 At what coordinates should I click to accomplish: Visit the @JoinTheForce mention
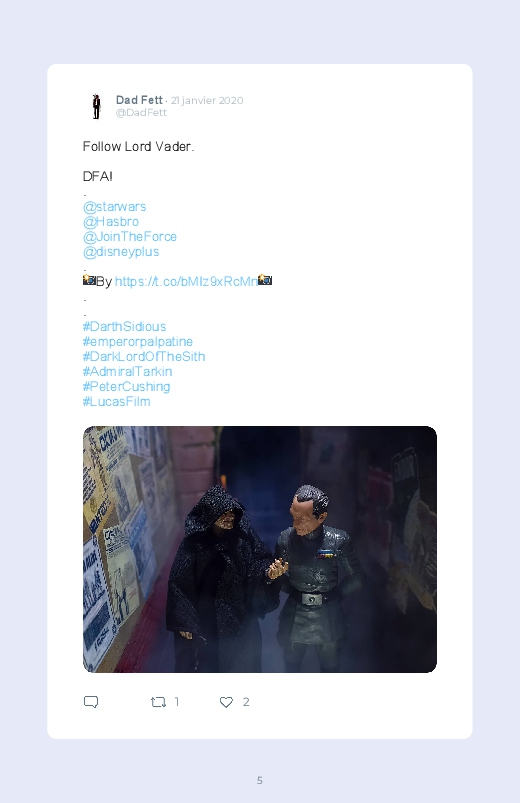click(130, 236)
